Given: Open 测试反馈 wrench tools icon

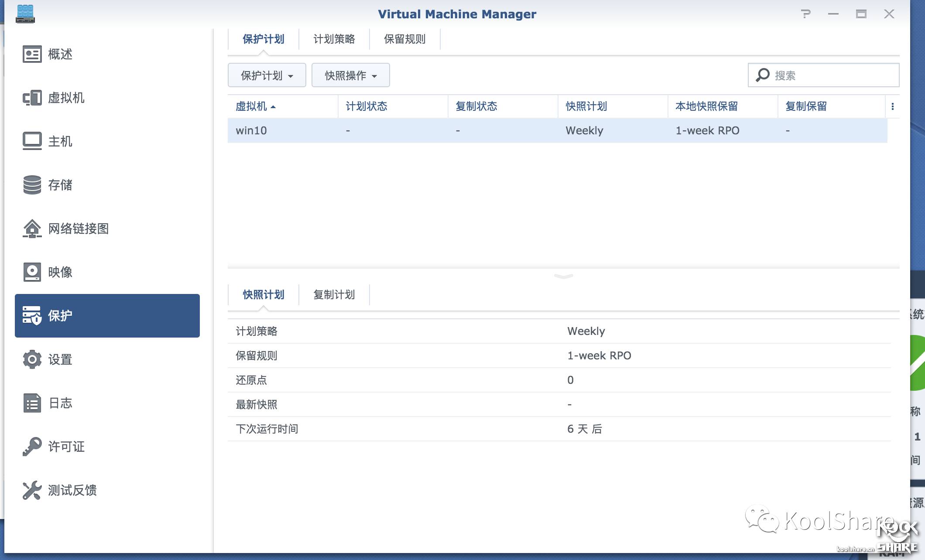Looking at the screenshot, I should coord(32,490).
